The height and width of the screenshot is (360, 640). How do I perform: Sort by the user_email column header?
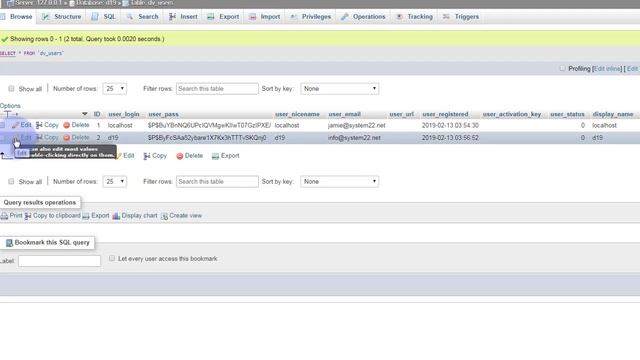tap(344, 114)
